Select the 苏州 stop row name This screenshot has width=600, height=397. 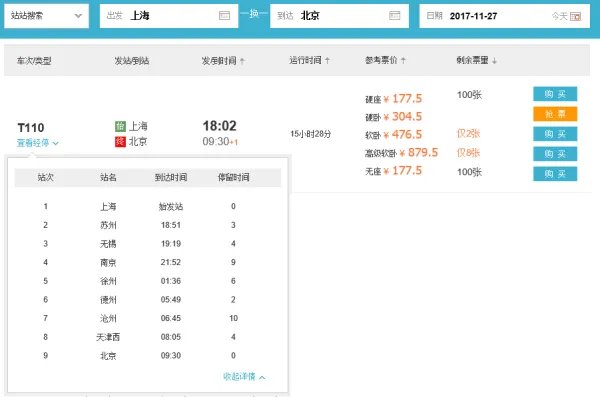108,225
